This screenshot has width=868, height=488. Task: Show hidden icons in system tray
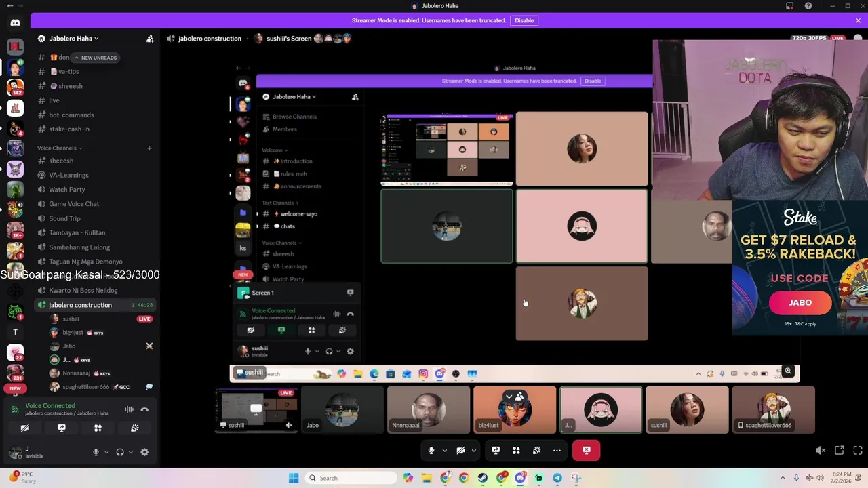tap(783, 478)
